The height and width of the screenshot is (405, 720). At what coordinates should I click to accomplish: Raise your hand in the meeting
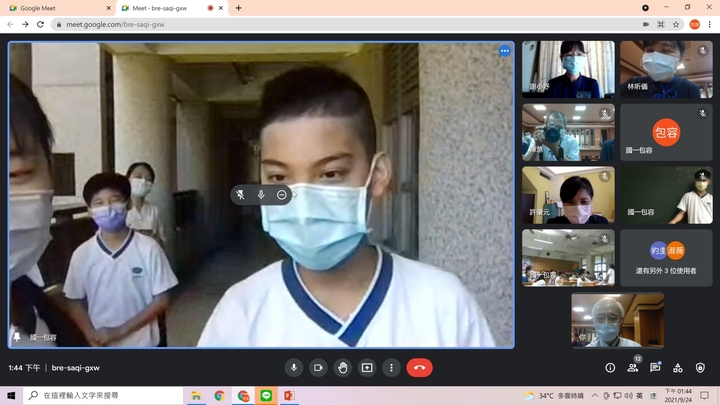pyautogui.click(x=343, y=367)
